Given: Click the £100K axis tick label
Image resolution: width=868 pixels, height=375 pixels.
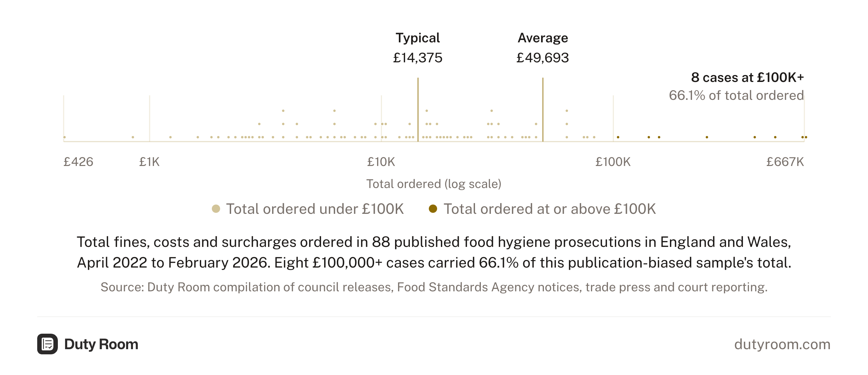Looking at the screenshot, I should 613,162.
